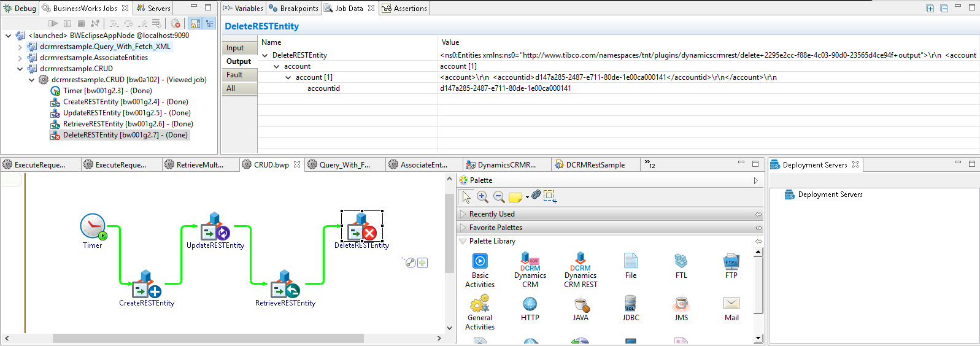Open the JMS palette

coord(681,309)
